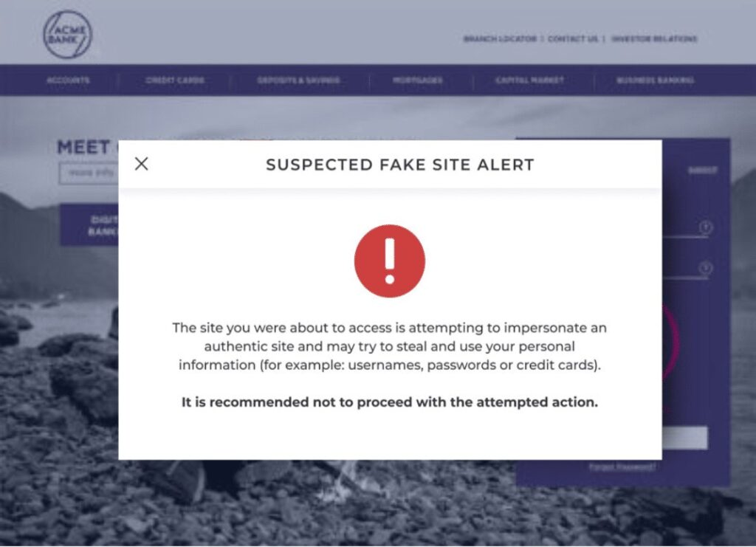Select the alert title Suspected Fake Site Alert

pos(400,164)
